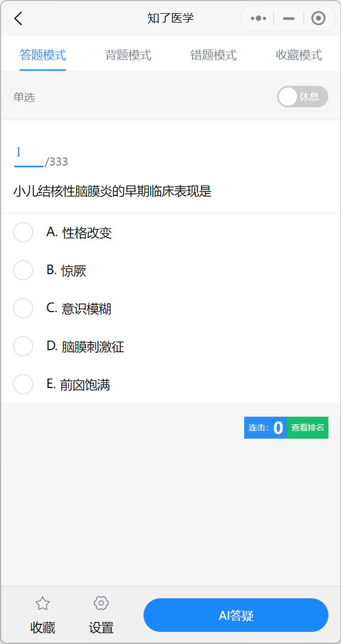This screenshot has width=341, height=644.
Task: Enable 休息 rest mode with the toggle
Action: [302, 96]
